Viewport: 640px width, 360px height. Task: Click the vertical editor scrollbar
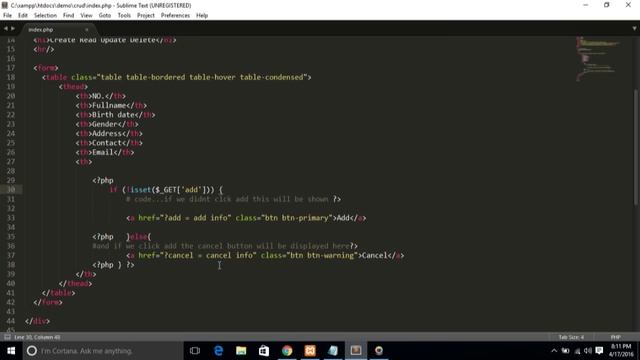click(636, 147)
